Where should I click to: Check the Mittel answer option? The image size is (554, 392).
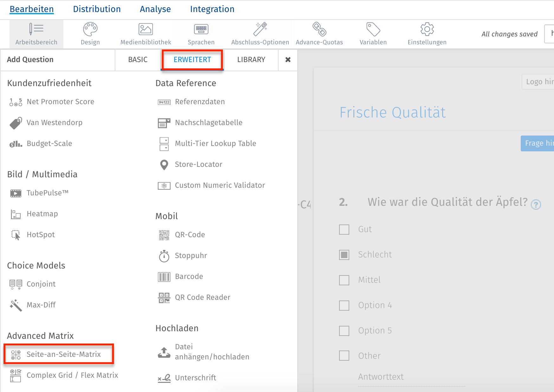344,280
